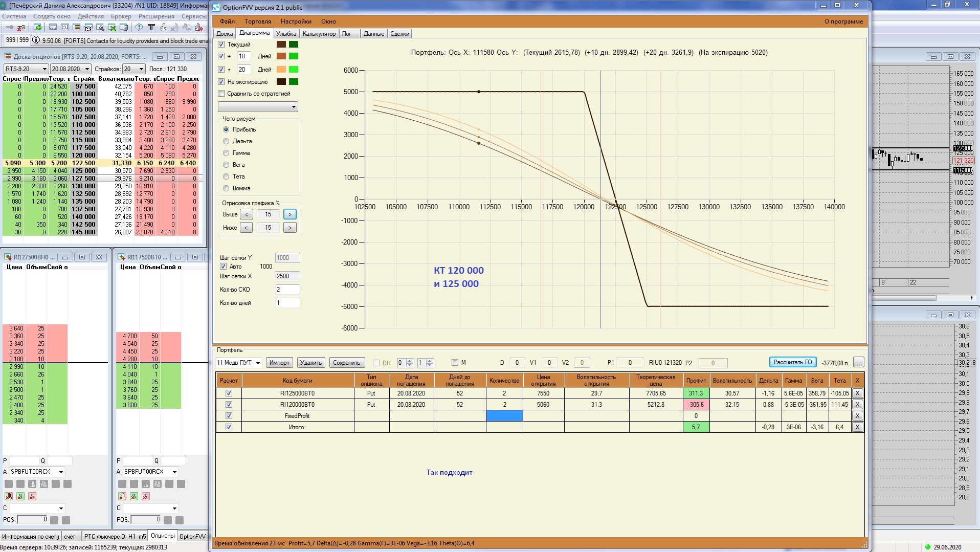Uncheck the 'Текущий' curve checkbox
980x552 pixels.
tap(221, 45)
